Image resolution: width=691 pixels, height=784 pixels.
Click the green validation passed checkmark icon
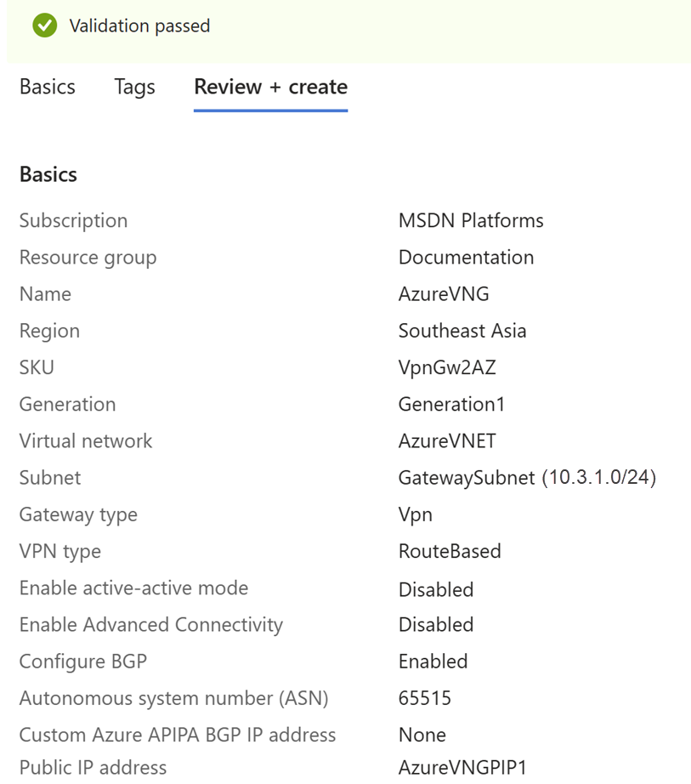pos(44,26)
